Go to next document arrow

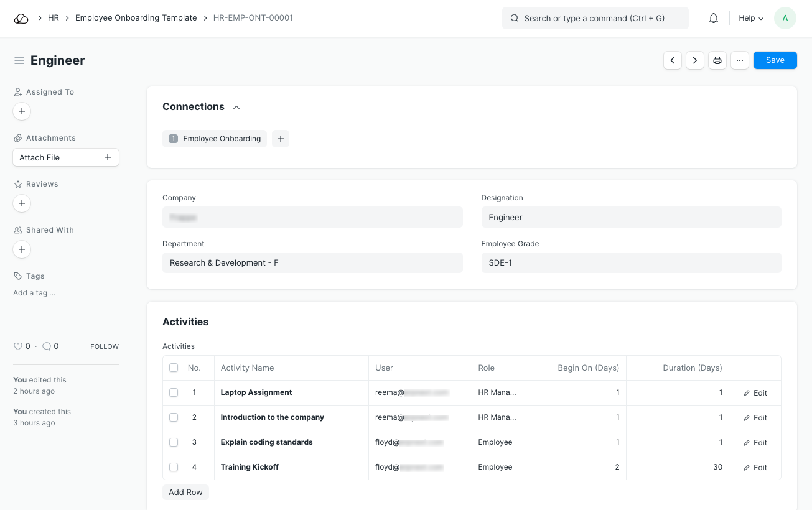click(695, 60)
